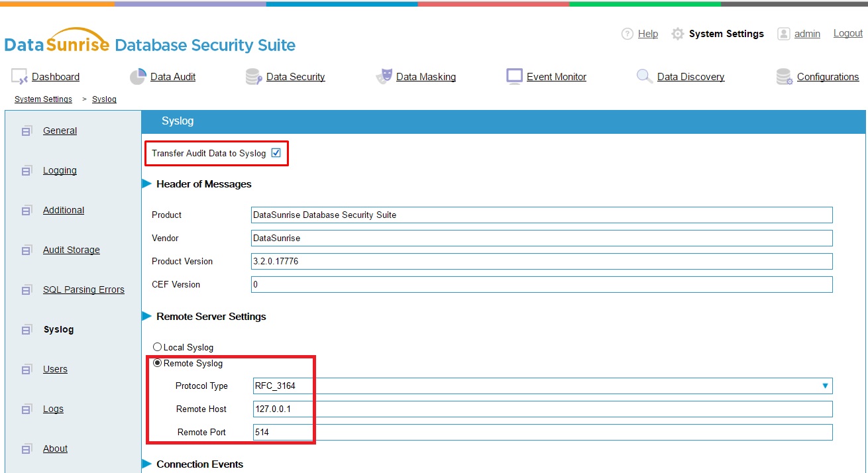Image resolution: width=868 pixels, height=473 pixels.
Task: Click the Data Security database icon
Action: [253, 77]
